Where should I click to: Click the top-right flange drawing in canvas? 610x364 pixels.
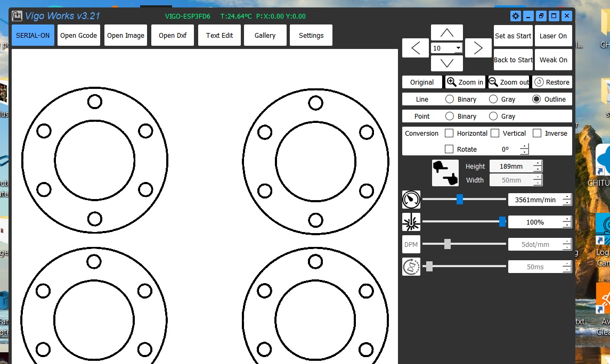(x=315, y=161)
